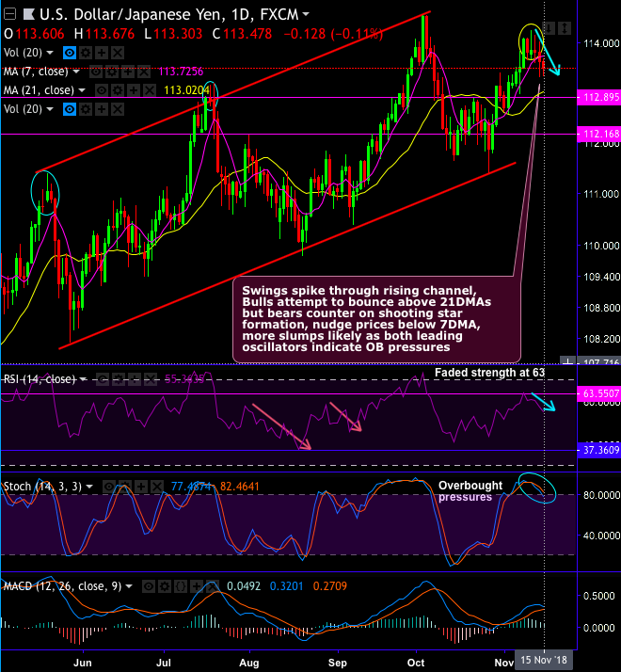Click the pane up-down resize arrows icon near 114.000
The image size is (621, 672).
coord(565,28)
